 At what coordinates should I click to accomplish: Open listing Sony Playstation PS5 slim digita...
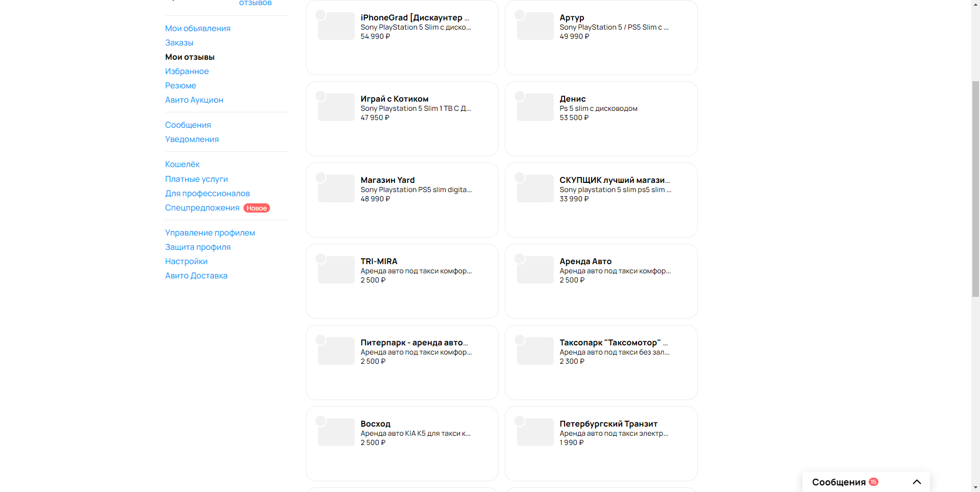click(x=416, y=190)
